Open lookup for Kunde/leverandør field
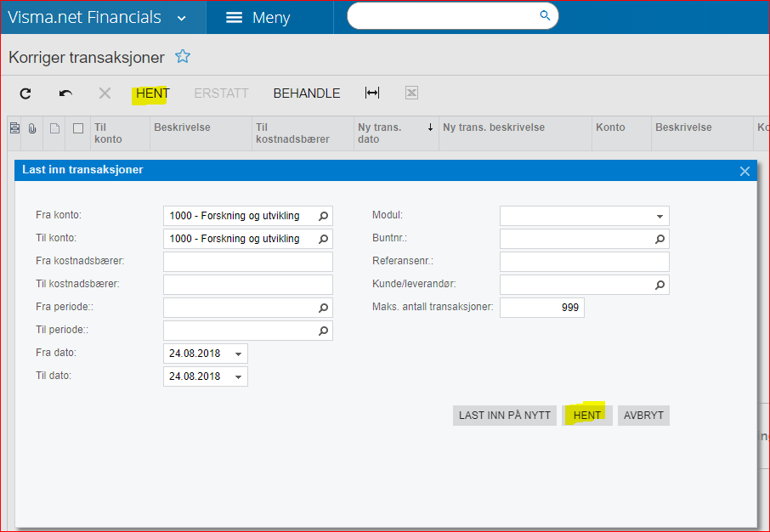This screenshot has width=770, height=532. coord(660,285)
